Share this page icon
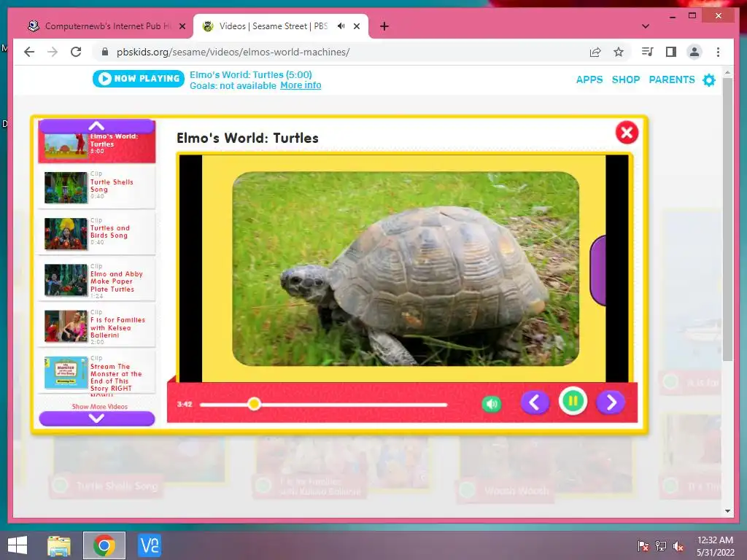Image resolution: width=747 pixels, height=560 pixels. [595, 52]
